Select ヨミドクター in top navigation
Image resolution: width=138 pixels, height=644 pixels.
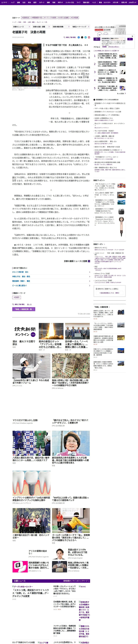[x=107, y=2]
